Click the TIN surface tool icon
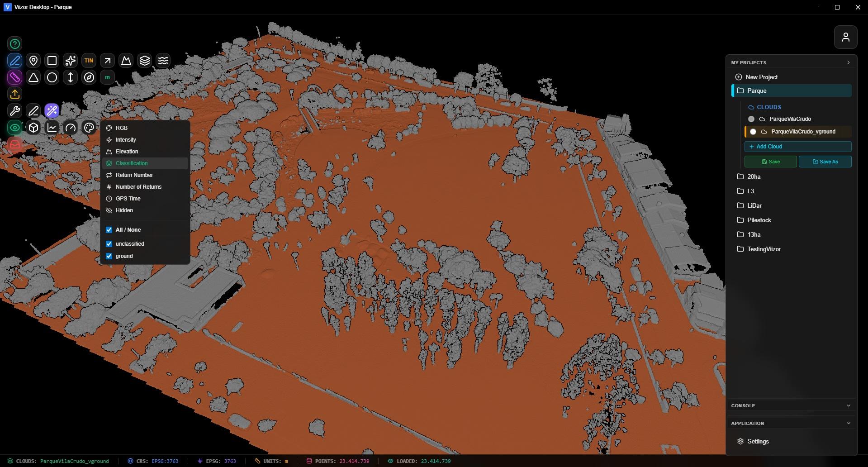Image resolution: width=868 pixels, height=467 pixels. click(x=89, y=60)
